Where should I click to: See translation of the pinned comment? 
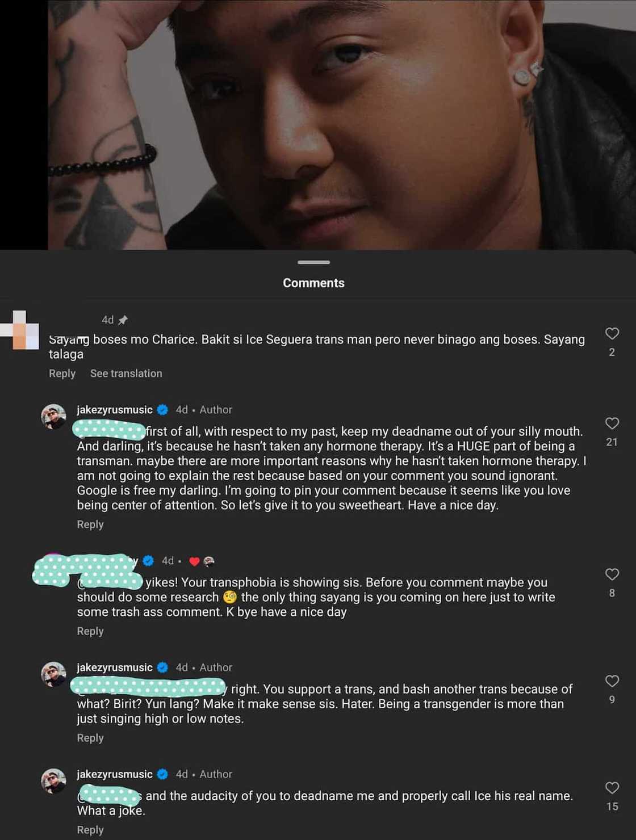coord(126,373)
